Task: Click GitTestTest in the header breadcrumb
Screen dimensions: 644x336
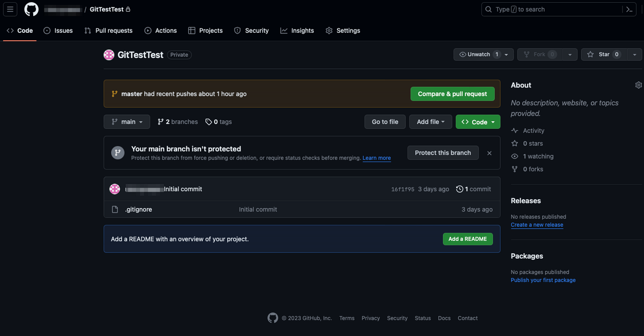Action: (x=107, y=10)
